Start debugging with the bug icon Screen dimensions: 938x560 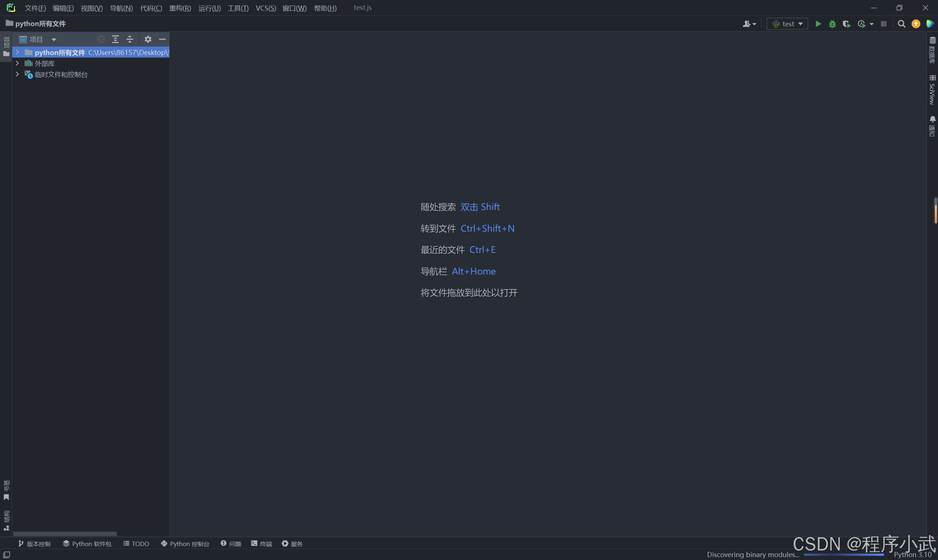pos(832,24)
